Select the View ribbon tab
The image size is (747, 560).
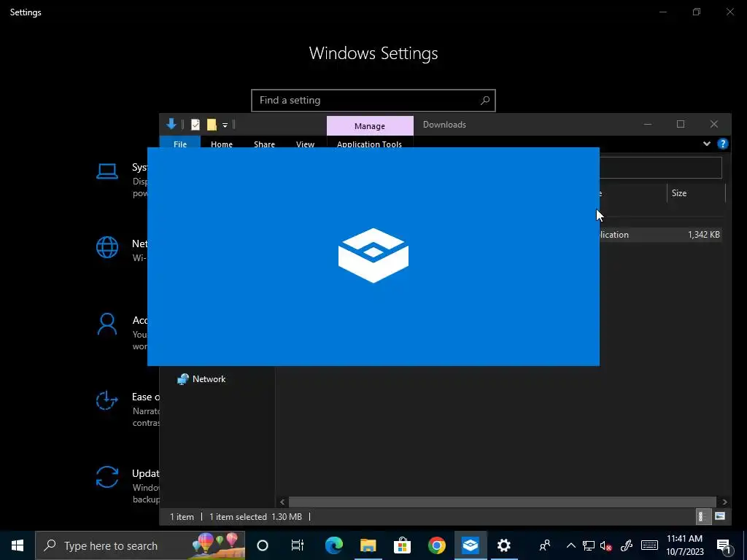[306, 144]
